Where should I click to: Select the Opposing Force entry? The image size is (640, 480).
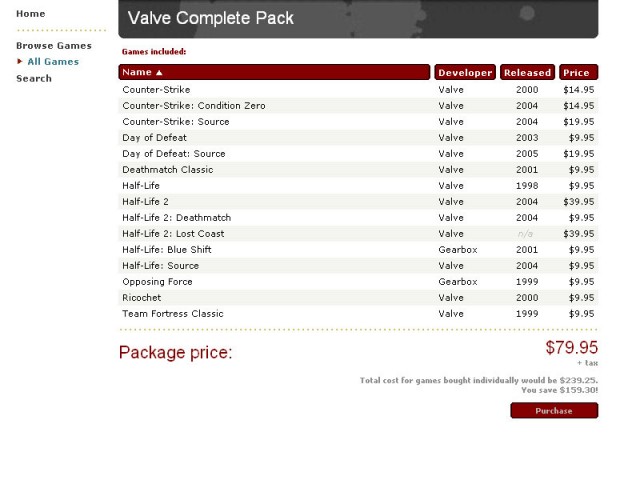tap(157, 282)
